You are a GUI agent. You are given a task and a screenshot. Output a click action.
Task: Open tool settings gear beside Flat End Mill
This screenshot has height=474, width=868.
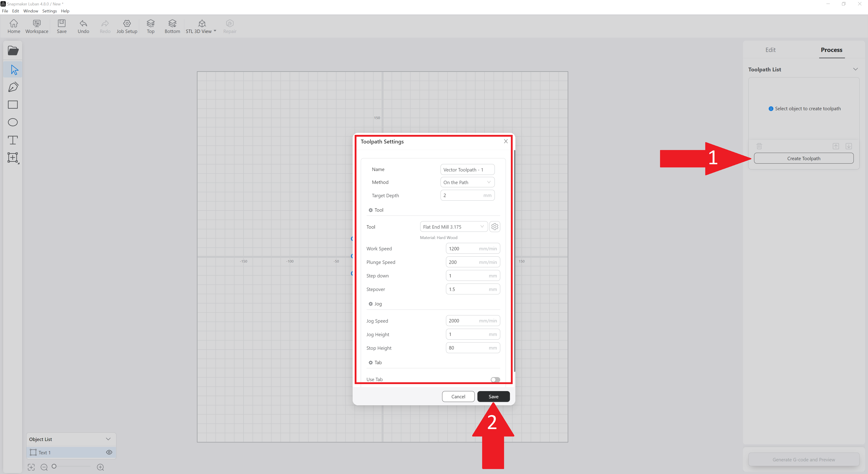coord(494,227)
